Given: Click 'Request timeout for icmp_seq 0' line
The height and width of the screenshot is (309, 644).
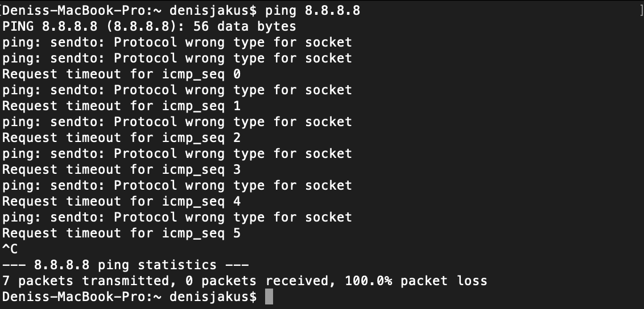Looking at the screenshot, I should pyautogui.click(x=122, y=74).
